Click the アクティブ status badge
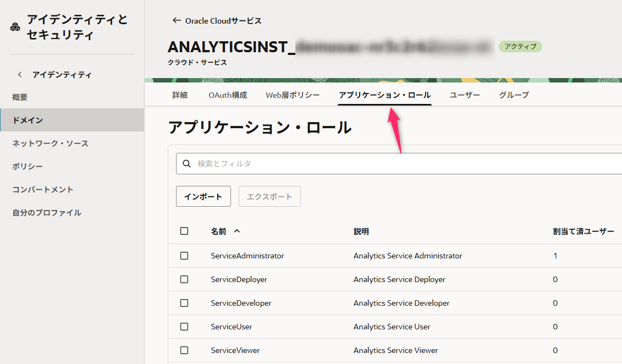622x364 pixels. coord(520,46)
